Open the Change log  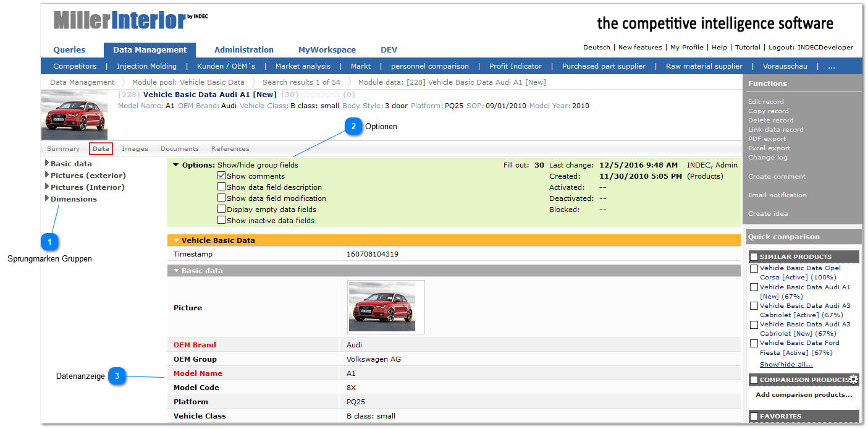(x=767, y=157)
